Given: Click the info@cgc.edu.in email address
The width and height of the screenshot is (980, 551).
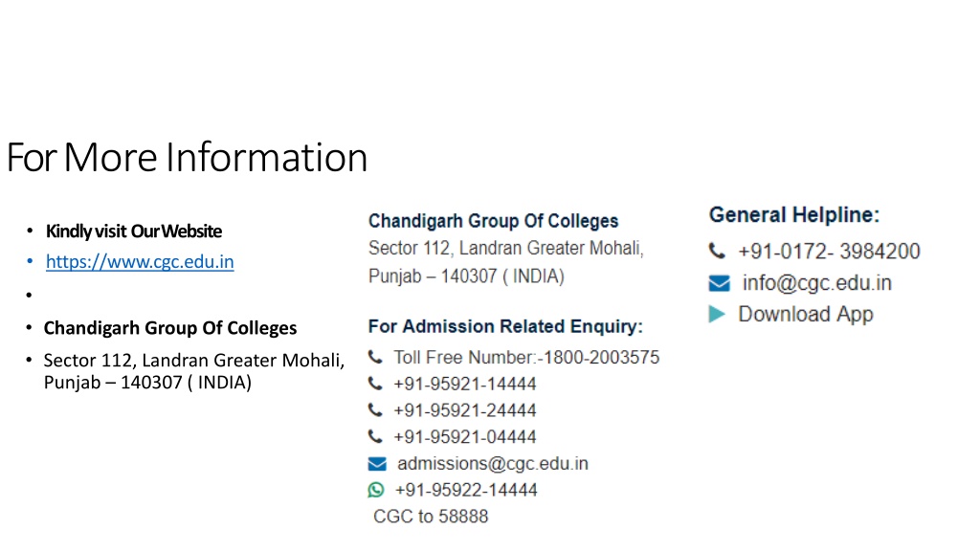Looking at the screenshot, I should coord(817,283).
